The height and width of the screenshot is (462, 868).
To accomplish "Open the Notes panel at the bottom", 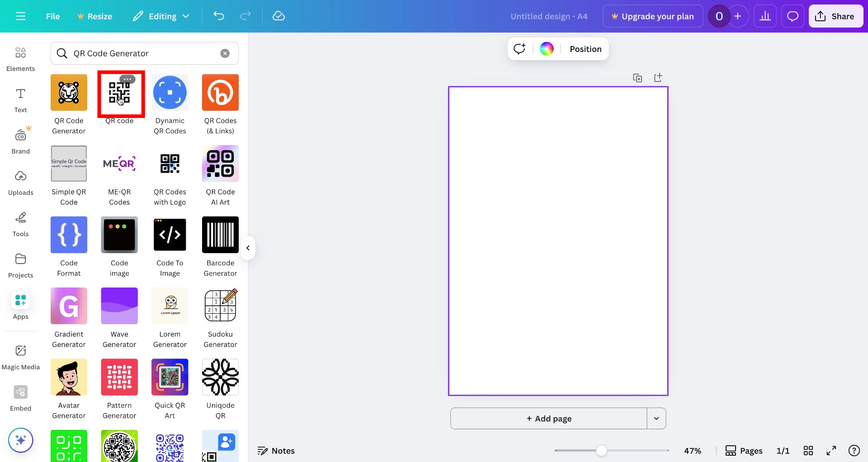I will pyautogui.click(x=276, y=450).
